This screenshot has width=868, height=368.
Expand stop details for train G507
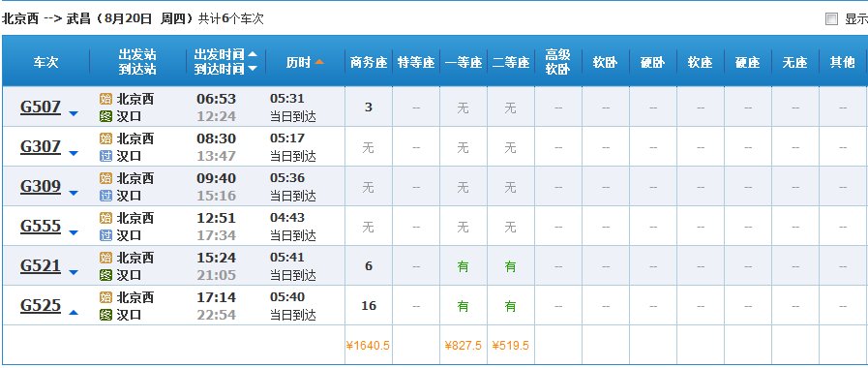[x=74, y=113]
